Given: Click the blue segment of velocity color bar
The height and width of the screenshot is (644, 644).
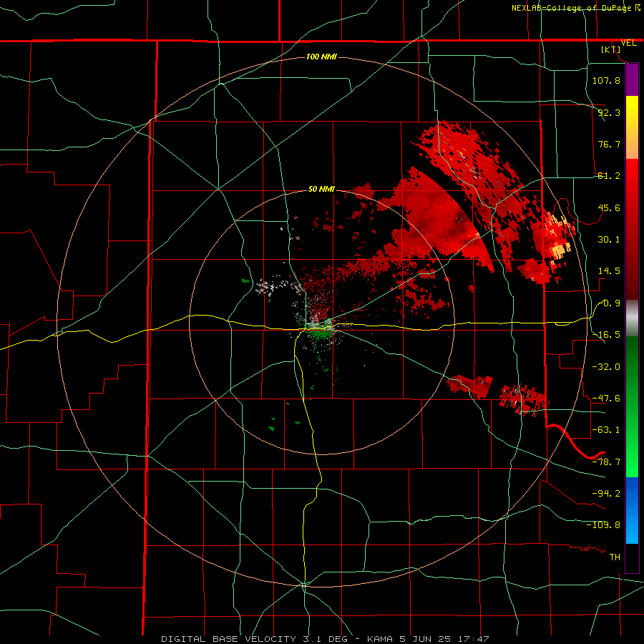Looking at the screenshot, I should [x=632, y=510].
